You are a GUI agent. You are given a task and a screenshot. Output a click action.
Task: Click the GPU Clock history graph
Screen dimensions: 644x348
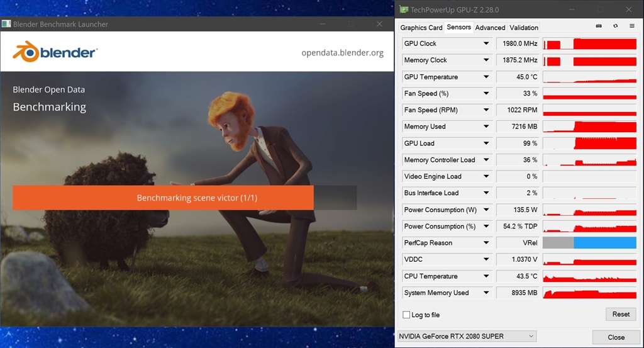(589, 43)
